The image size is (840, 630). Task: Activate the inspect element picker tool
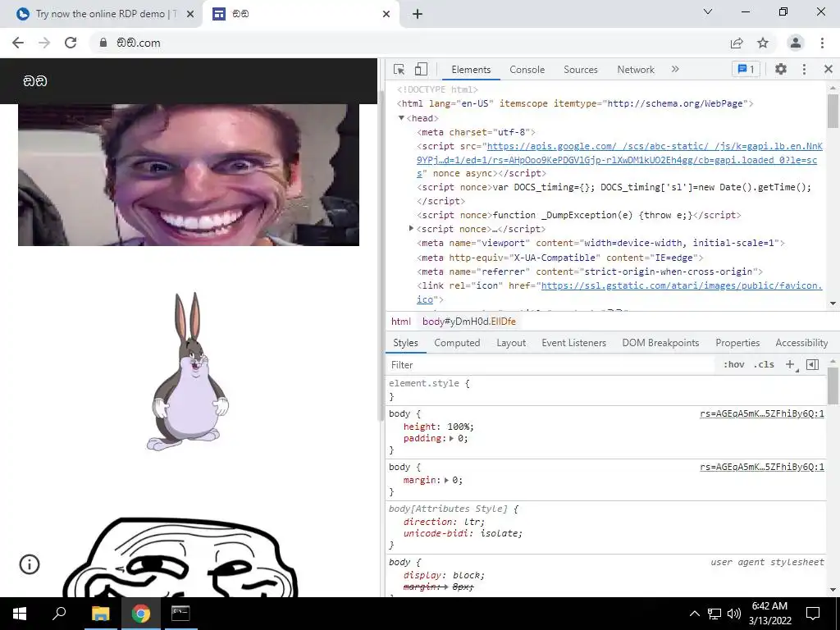click(399, 69)
